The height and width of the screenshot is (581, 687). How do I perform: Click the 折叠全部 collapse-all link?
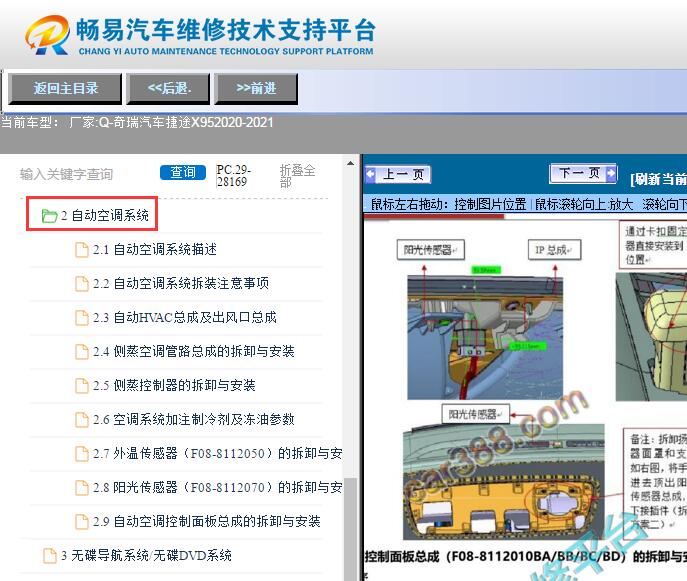(298, 175)
